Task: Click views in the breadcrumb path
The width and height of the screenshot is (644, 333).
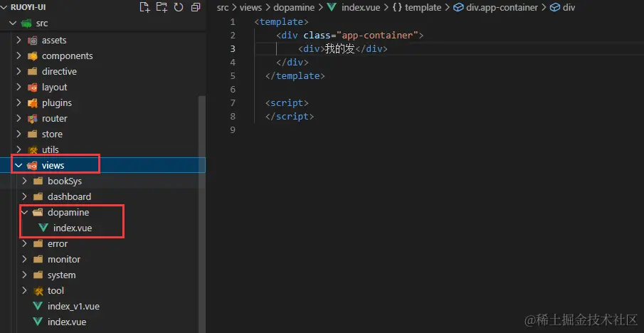Action: 250,7
